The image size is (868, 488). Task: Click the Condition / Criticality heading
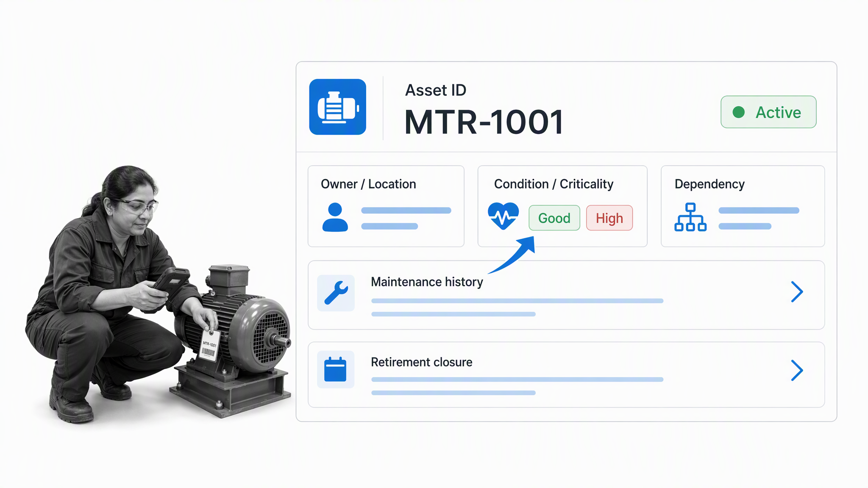[554, 184]
